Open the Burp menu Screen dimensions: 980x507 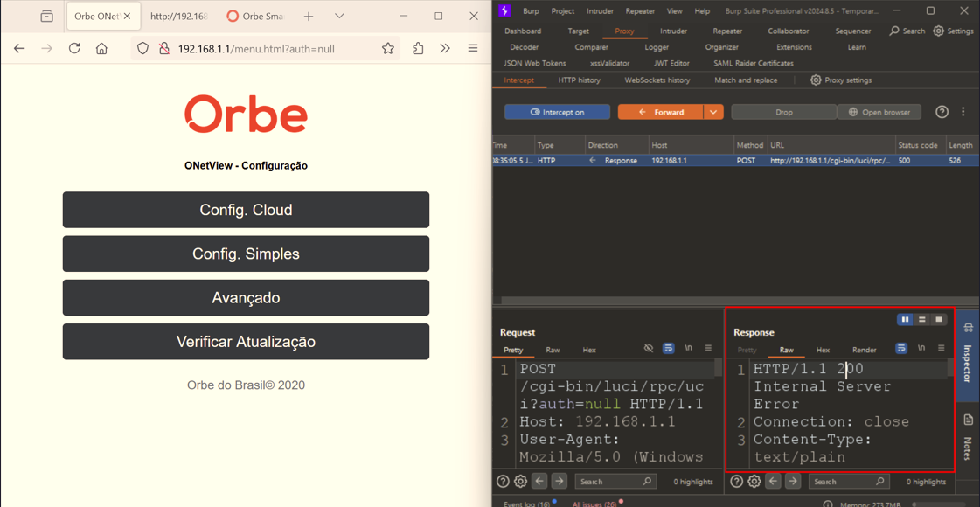point(531,10)
